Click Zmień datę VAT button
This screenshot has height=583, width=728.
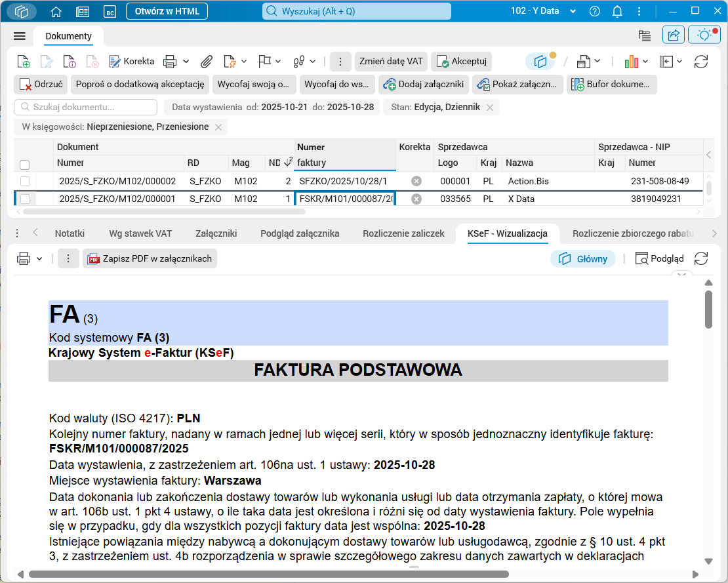click(x=391, y=61)
